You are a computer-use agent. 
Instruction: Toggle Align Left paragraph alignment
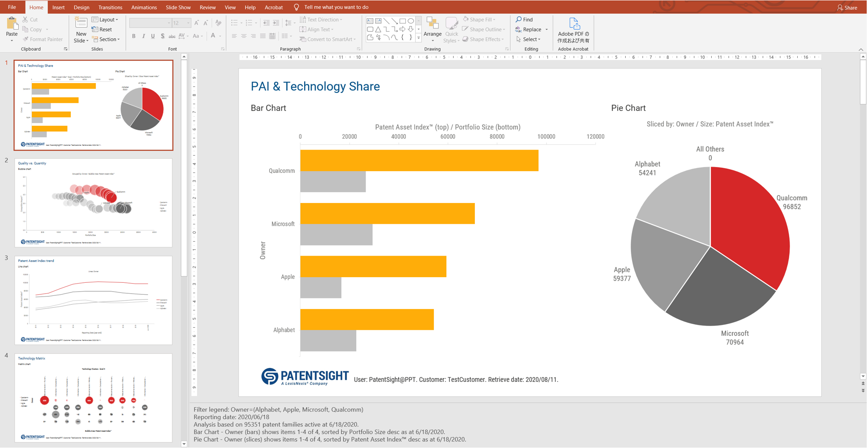[234, 36]
